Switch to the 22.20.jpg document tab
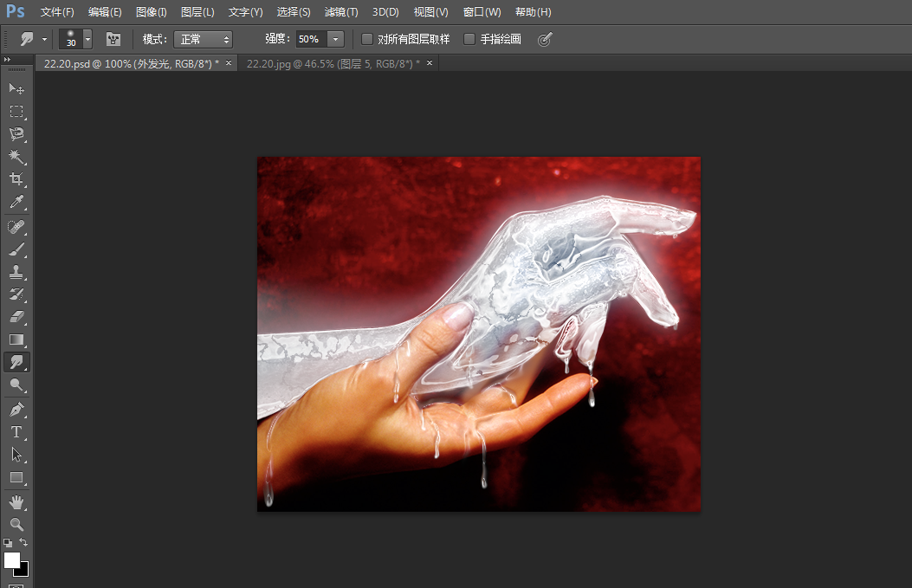The height and width of the screenshot is (588, 912). [x=333, y=63]
